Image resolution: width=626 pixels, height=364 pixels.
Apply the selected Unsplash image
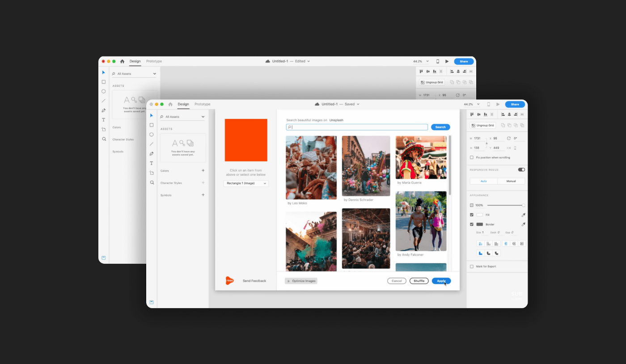pyautogui.click(x=441, y=281)
